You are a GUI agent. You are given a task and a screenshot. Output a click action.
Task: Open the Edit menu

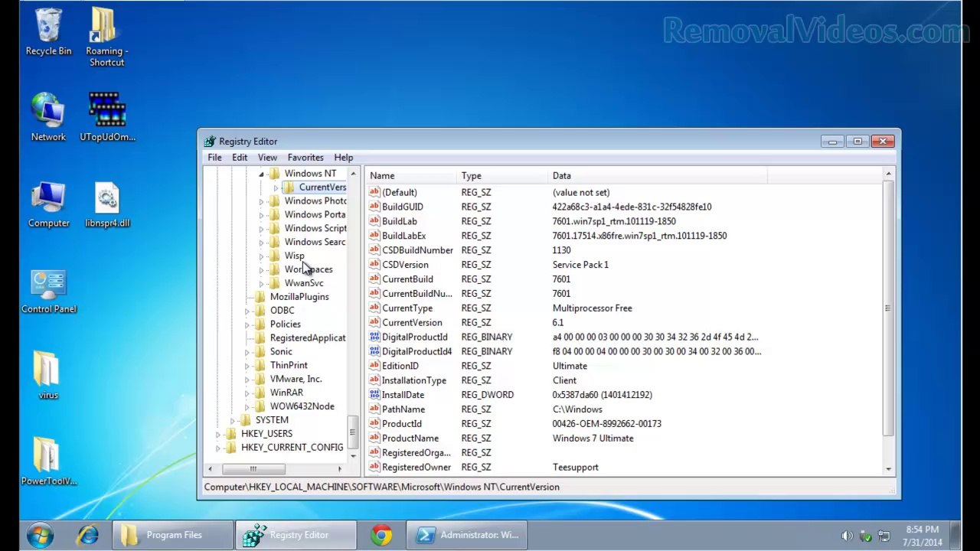pos(240,158)
